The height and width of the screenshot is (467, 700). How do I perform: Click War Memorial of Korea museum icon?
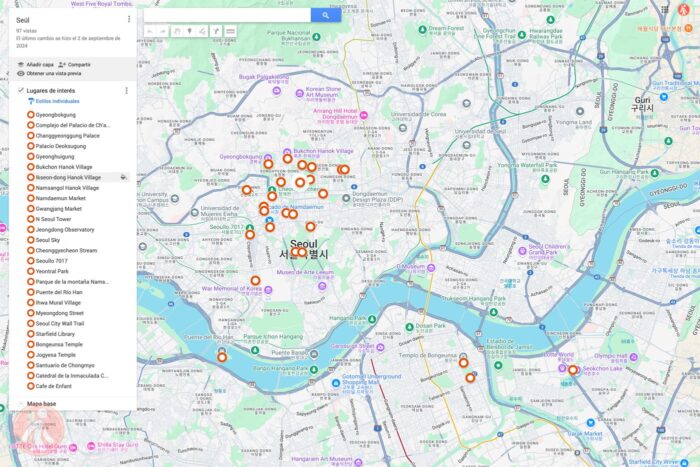pyautogui.click(x=268, y=290)
